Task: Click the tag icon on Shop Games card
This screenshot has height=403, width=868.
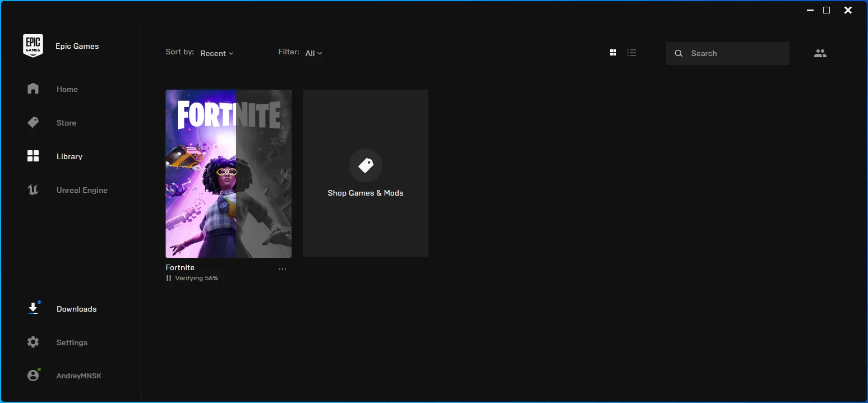Action: (366, 165)
